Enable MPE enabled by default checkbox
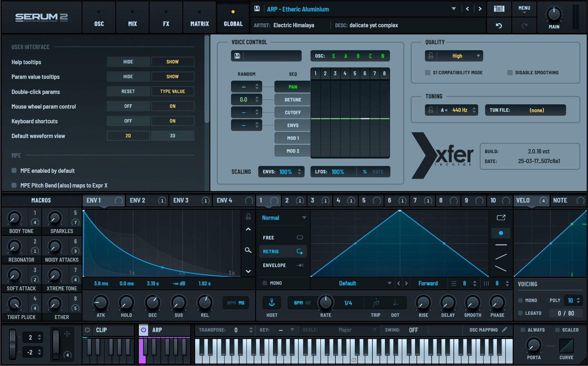 (14, 171)
